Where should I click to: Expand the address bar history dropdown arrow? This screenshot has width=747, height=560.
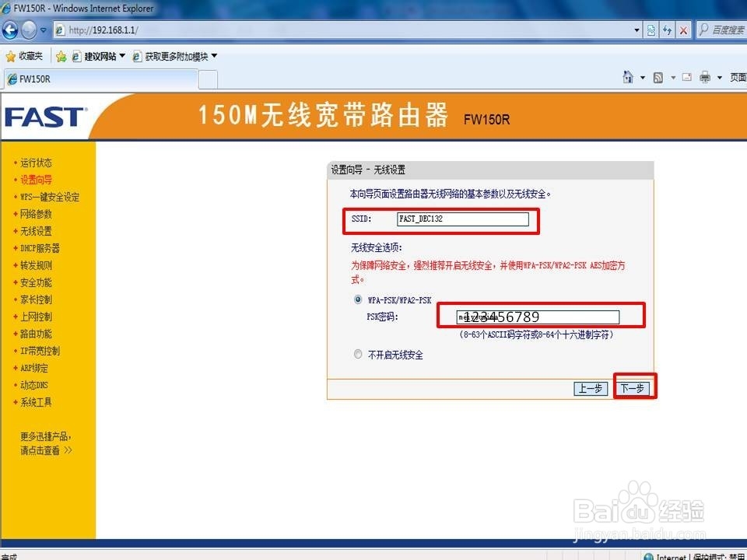[x=637, y=30]
